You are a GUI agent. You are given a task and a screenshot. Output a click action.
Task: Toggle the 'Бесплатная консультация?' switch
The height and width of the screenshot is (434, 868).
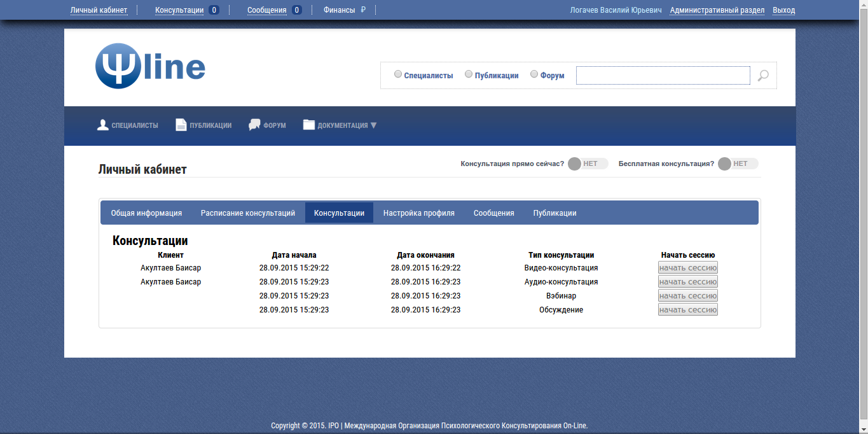738,164
